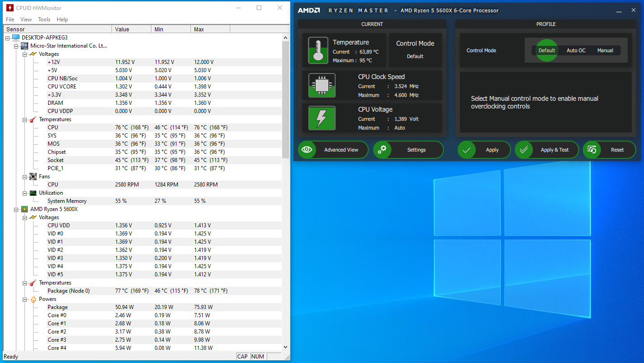Open Ryzen Master Settings
Viewport: 644px width, 363px height.
pyautogui.click(x=408, y=150)
